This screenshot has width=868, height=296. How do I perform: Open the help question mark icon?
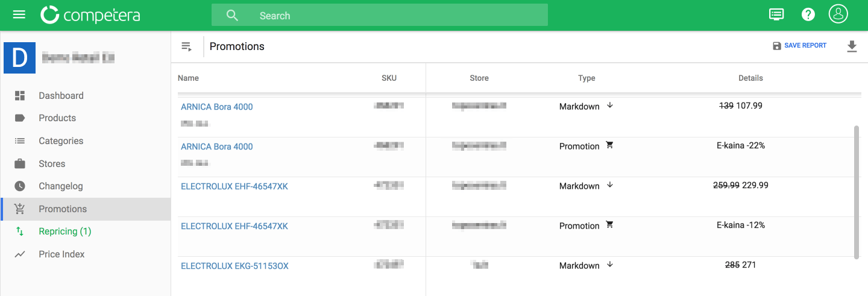(808, 14)
